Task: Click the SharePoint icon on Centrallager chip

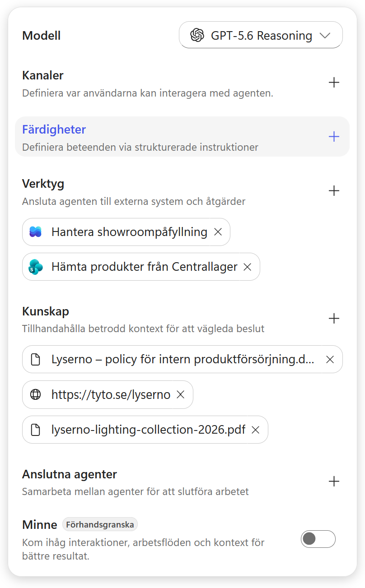Action: [36, 267]
